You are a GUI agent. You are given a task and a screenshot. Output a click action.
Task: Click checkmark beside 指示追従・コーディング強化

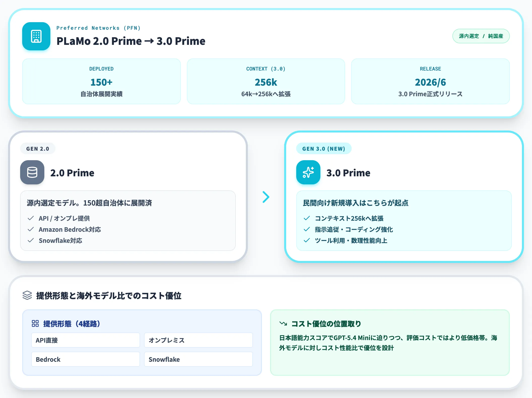tap(307, 229)
